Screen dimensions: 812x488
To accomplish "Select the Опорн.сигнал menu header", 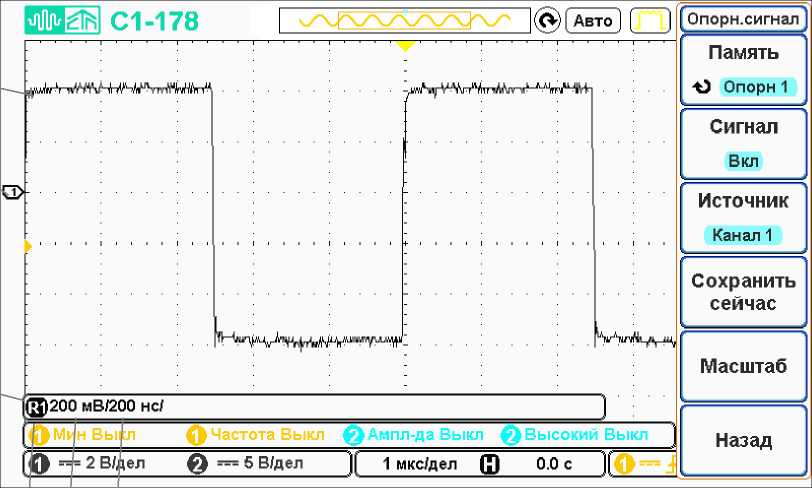I will 743,19.
